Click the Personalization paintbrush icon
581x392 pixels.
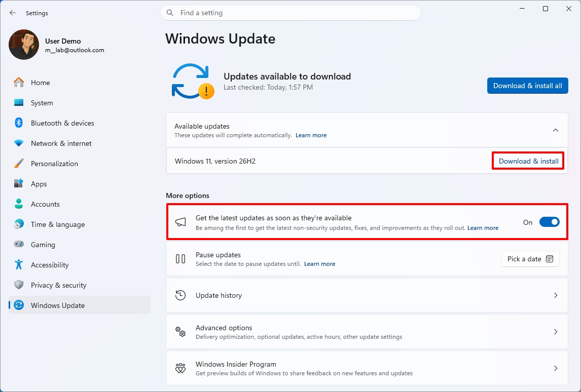point(19,163)
